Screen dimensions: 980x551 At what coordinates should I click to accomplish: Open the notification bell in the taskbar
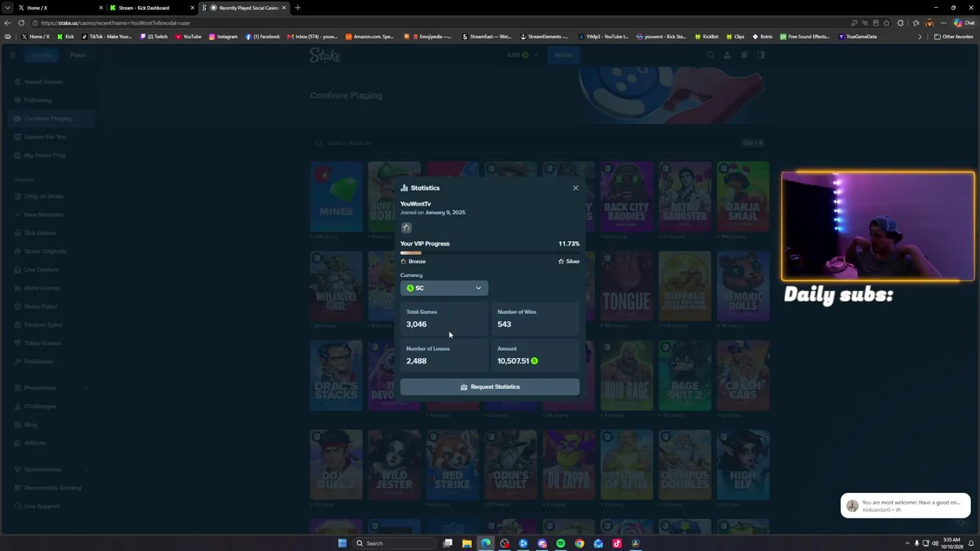pyautogui.click(x=971, y=543)
